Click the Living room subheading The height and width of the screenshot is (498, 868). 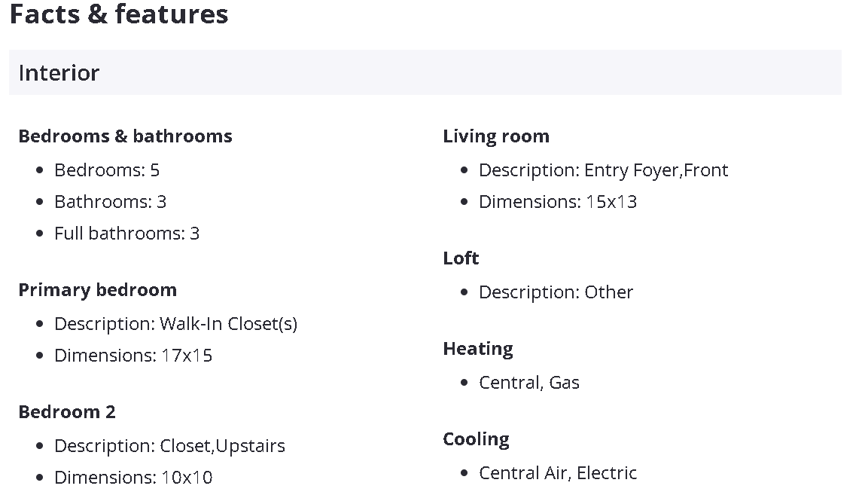pyautogui.click(x=496, y=136)
